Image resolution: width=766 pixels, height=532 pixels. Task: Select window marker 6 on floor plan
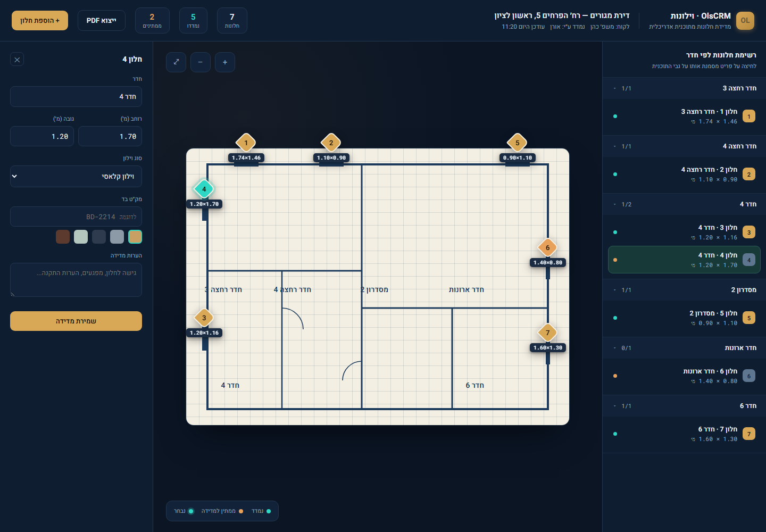(547, 247)
